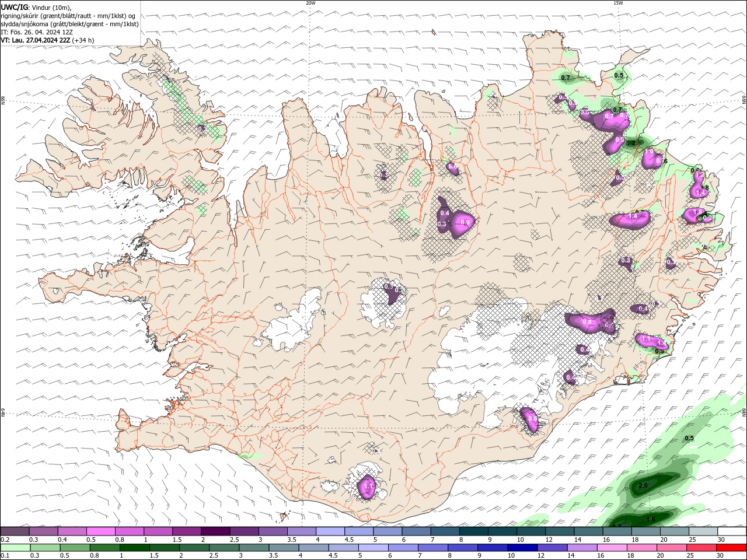
Task: Click the deep navy blue 10 swatch in the lower legend
Action: pyautogui.click(x=522, y=548)
